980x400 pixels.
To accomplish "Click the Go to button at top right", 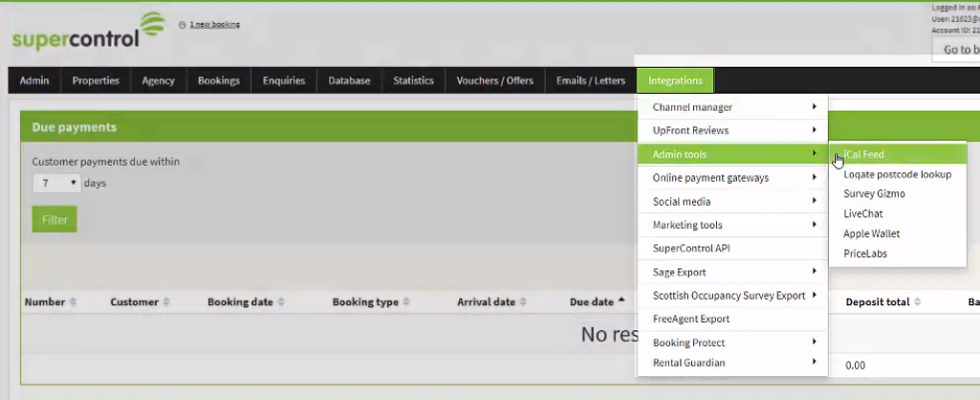I will pos(956,50).
